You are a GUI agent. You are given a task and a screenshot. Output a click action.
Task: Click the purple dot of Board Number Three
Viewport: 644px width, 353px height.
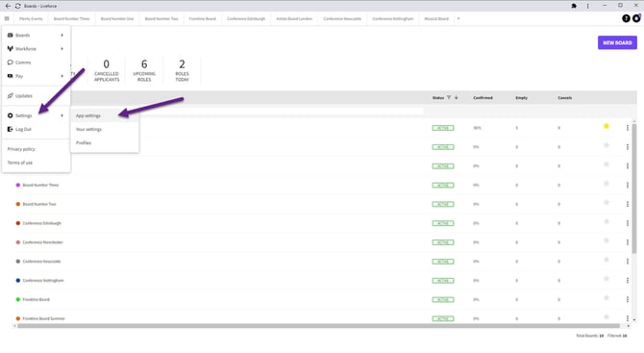tap(17, 185)
